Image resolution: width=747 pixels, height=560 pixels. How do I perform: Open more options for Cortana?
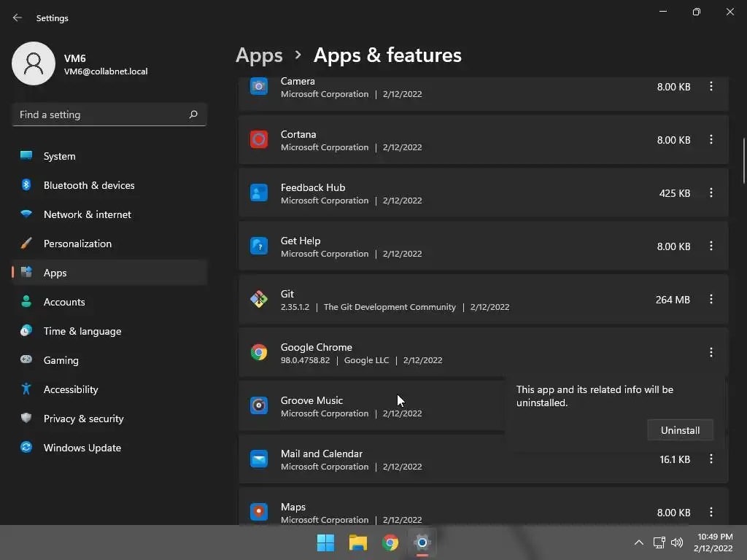tap(711, 139)
